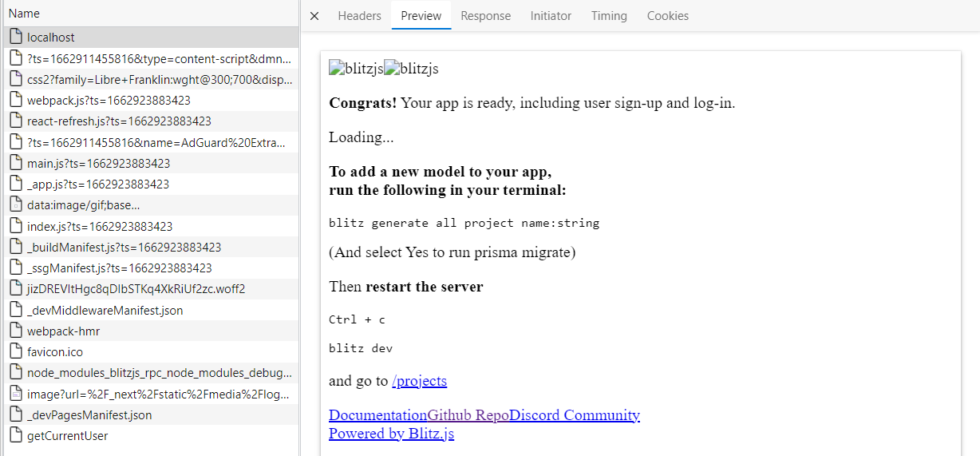980x456 pixels.
Task: Close the request details panel
Action: pos(314,16)
